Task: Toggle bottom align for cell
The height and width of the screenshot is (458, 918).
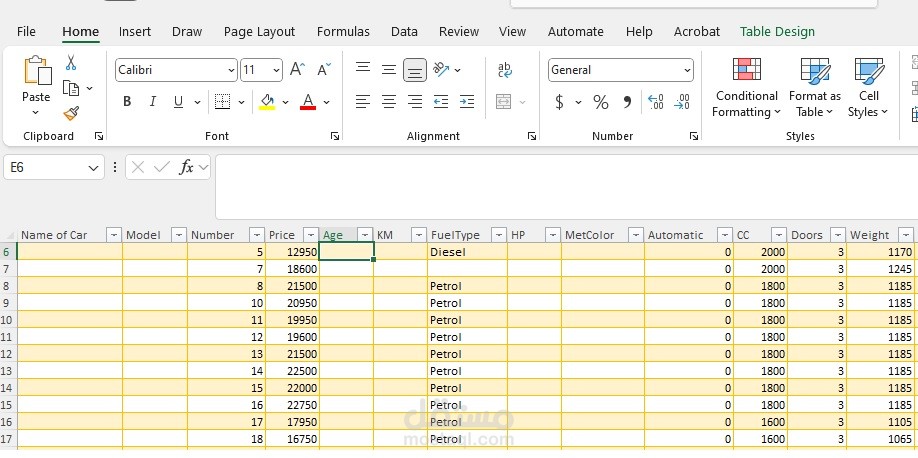Action: (415, 70)
